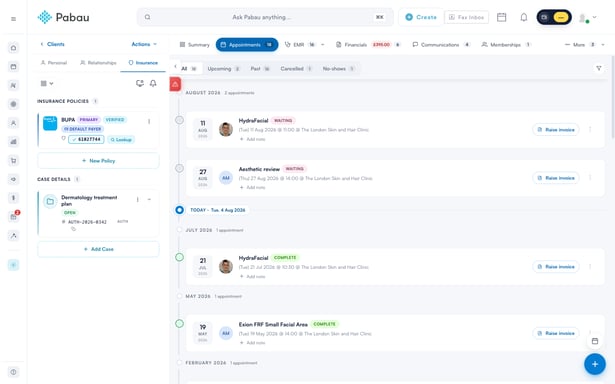Viewport: 615px width, 384px height.
Task: Click the BUPA insurer logo
Action: click(50, 123)
